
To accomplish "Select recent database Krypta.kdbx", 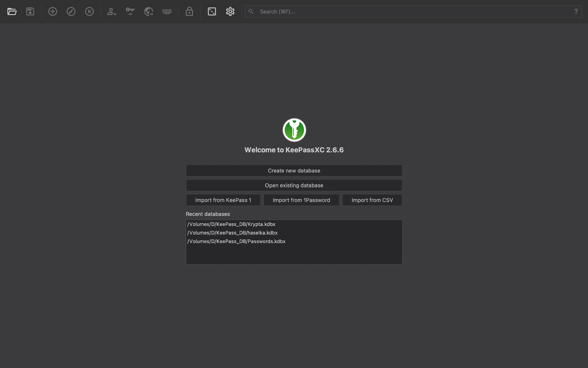I will point(294,224).
